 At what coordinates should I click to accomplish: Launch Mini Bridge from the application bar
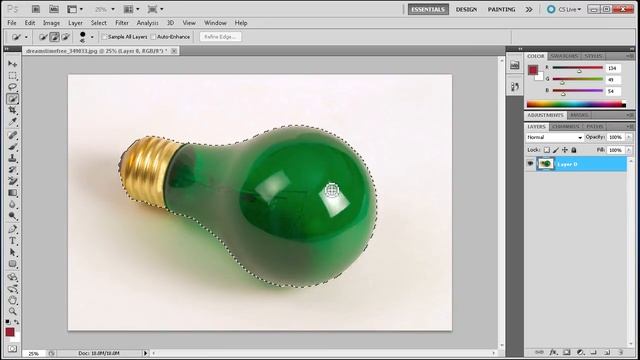[x=53, y=9]
